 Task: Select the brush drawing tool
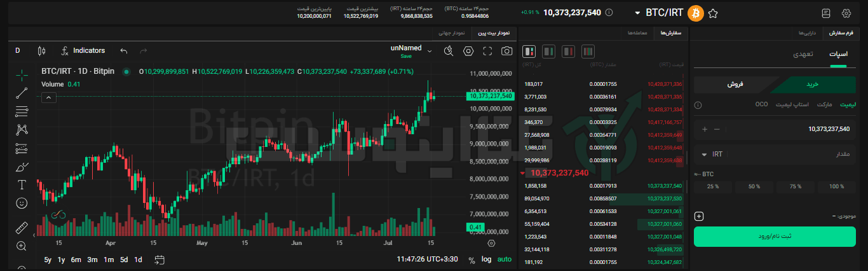pyautogui.click(x=22, y=167)
